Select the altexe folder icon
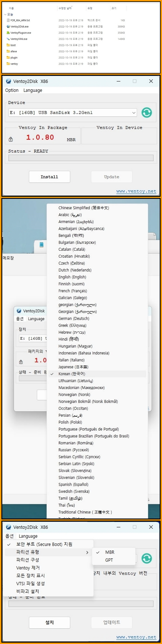The height and width of the screenshot is (644, 162). (8, 51)
